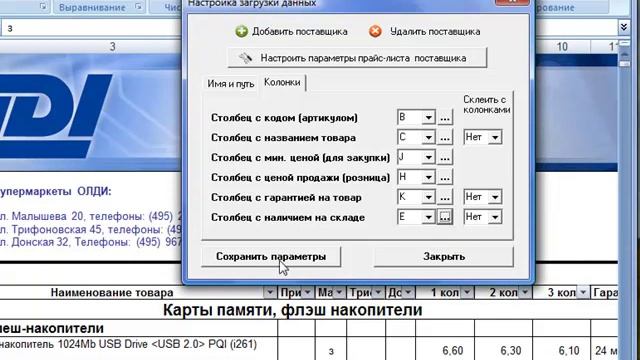Open filter arrow on 2 кол header

(525, 292)
